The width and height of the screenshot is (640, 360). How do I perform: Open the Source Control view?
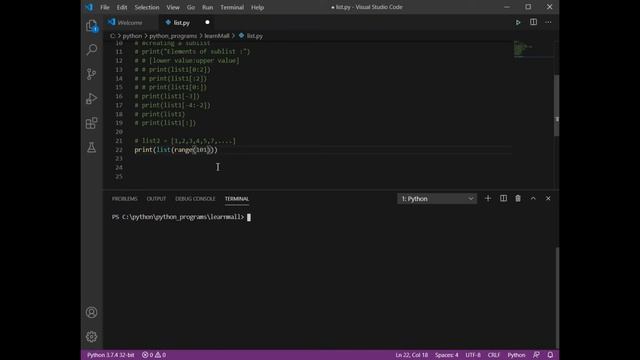91,74
